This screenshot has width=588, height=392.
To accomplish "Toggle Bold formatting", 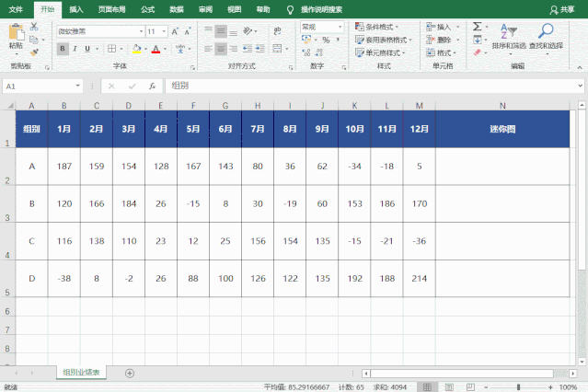I will tap(63, 49).
